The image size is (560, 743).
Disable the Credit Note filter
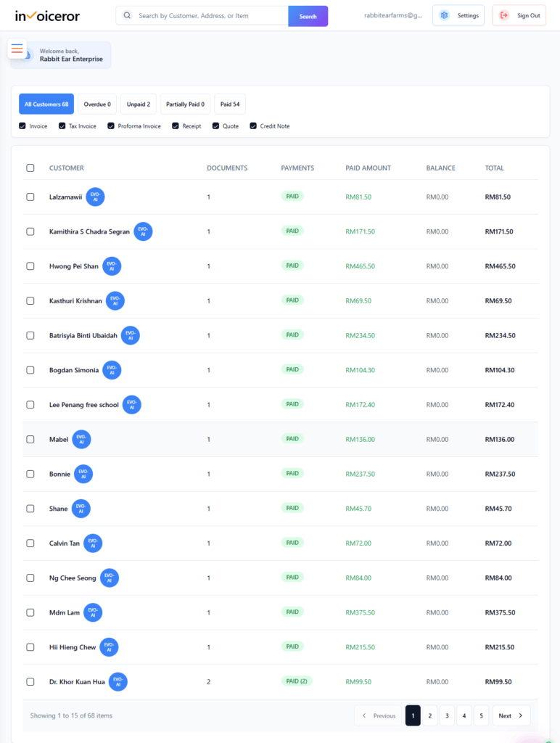252,126
